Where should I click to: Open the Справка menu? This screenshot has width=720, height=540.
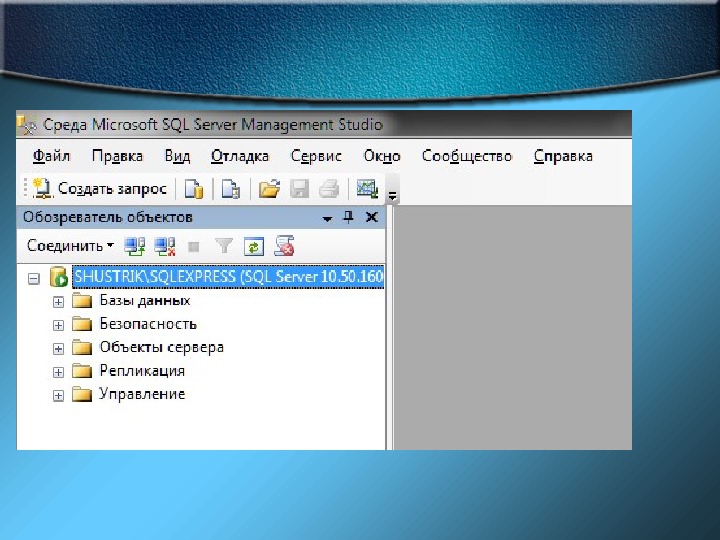tap(563, 156)
